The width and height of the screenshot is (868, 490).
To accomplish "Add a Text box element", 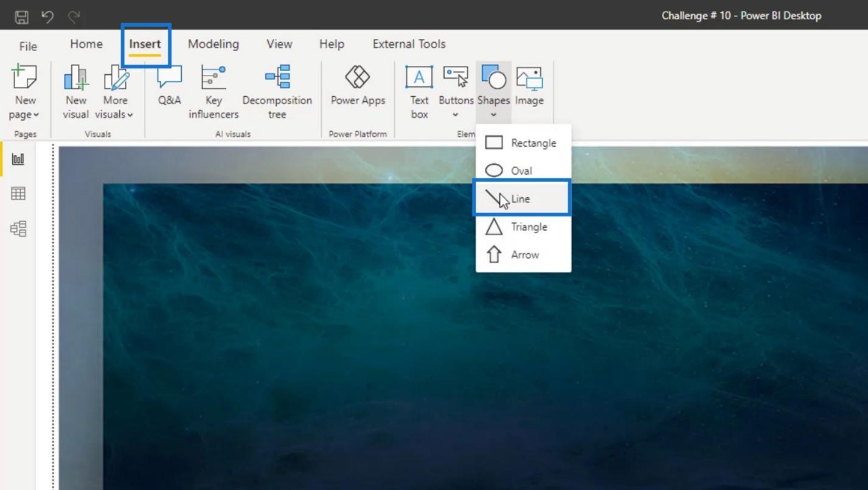I will (419, 93).
